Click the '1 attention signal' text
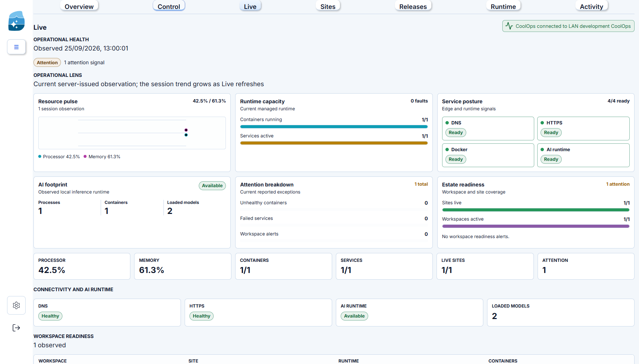 point(84,62)
